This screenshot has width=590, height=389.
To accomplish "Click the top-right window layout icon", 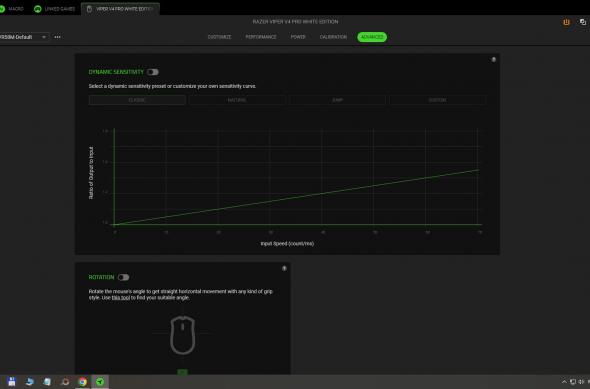I will (x=583, y=22).
